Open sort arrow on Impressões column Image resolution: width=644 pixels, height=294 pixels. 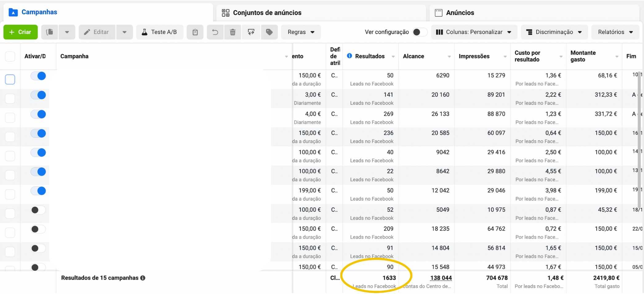[x=505, y=57]
